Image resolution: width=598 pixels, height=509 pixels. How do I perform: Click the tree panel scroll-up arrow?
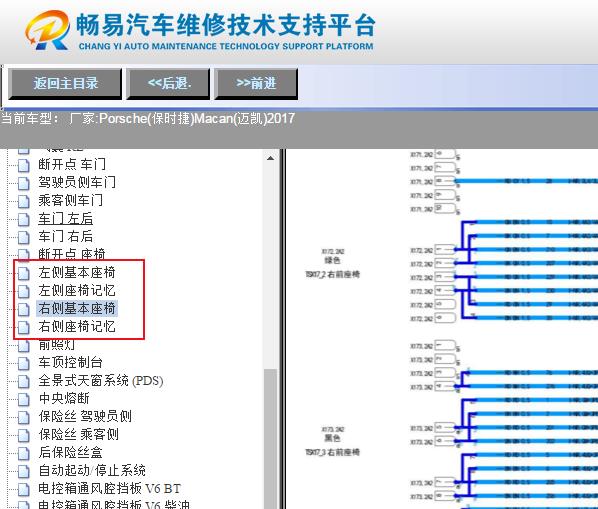270,158
